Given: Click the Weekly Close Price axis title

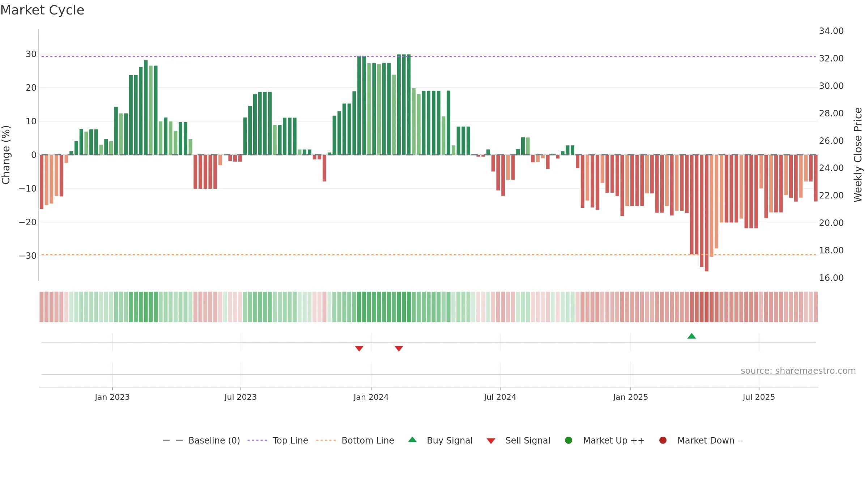Looking at the screenshot, I should pos(858,155).
